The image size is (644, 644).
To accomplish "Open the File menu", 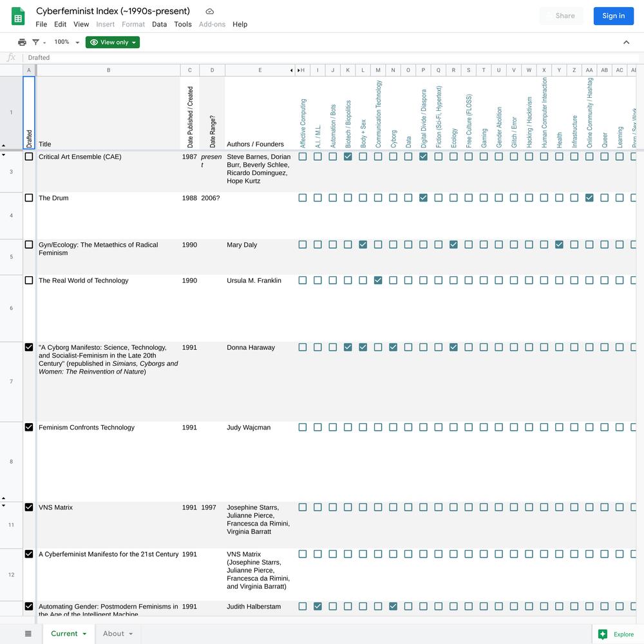I will click(x=41, y=24).
